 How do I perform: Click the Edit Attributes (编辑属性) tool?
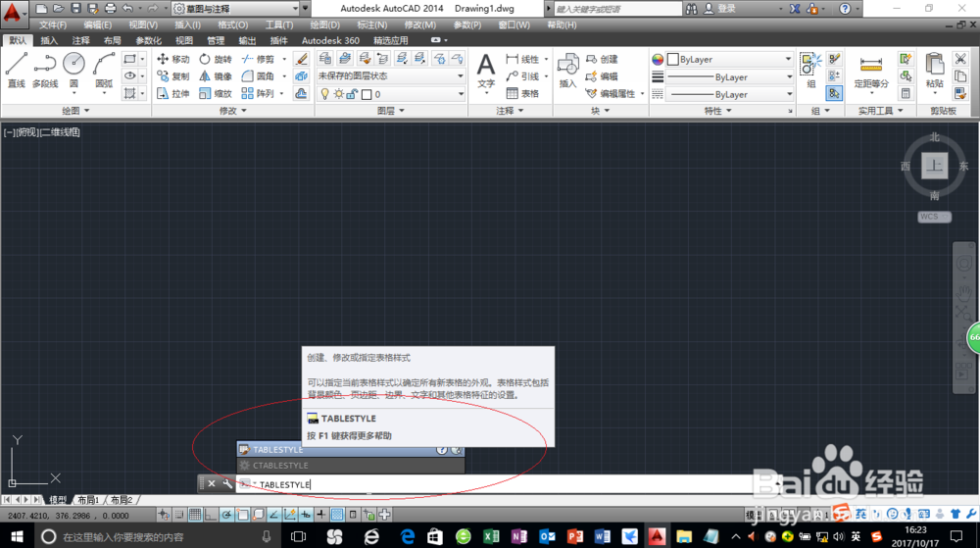point(610,93)
